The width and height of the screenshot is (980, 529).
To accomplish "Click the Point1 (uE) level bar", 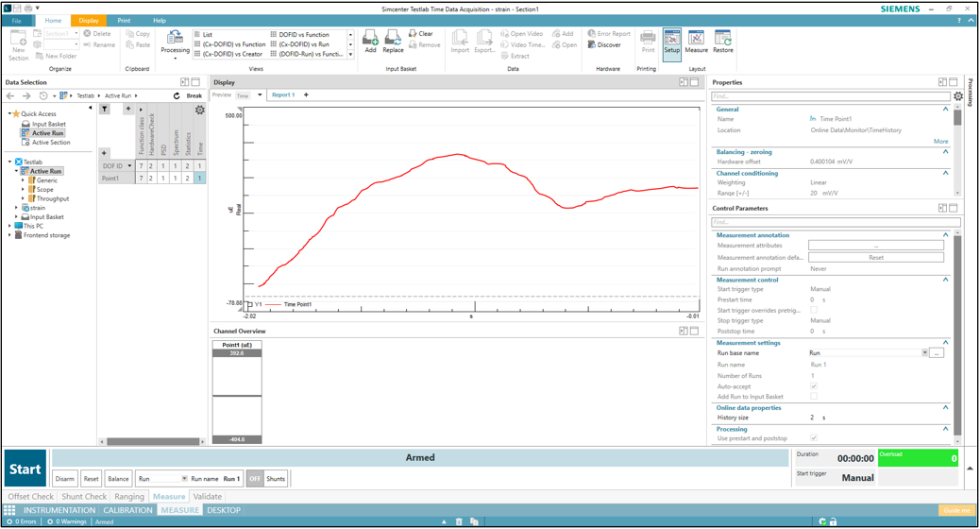I will (x=237, y=392).
